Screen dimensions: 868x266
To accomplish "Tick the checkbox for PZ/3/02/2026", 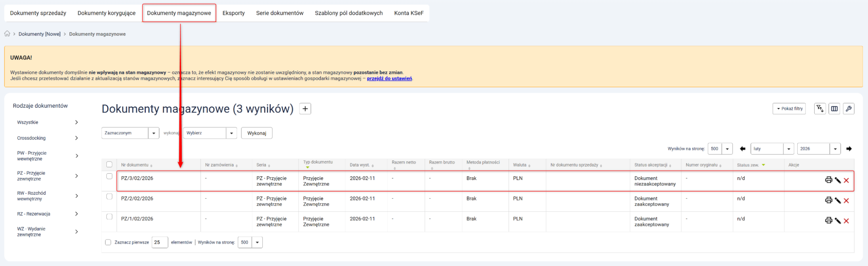I will pos(109,177).
